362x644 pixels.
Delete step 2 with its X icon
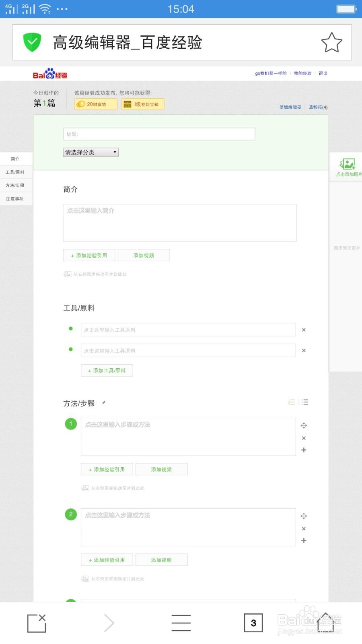point(304,528)
